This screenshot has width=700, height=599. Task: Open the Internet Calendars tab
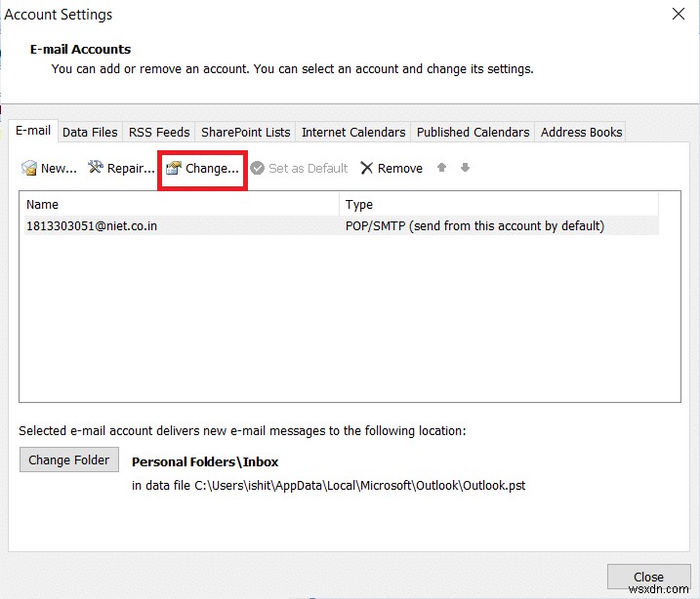point(353,133)
